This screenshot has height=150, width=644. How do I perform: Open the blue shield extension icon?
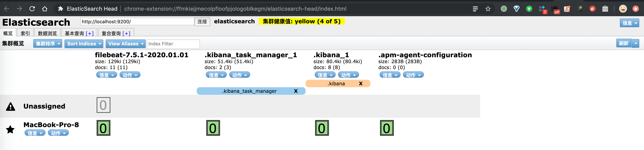(x=517, y=9)
